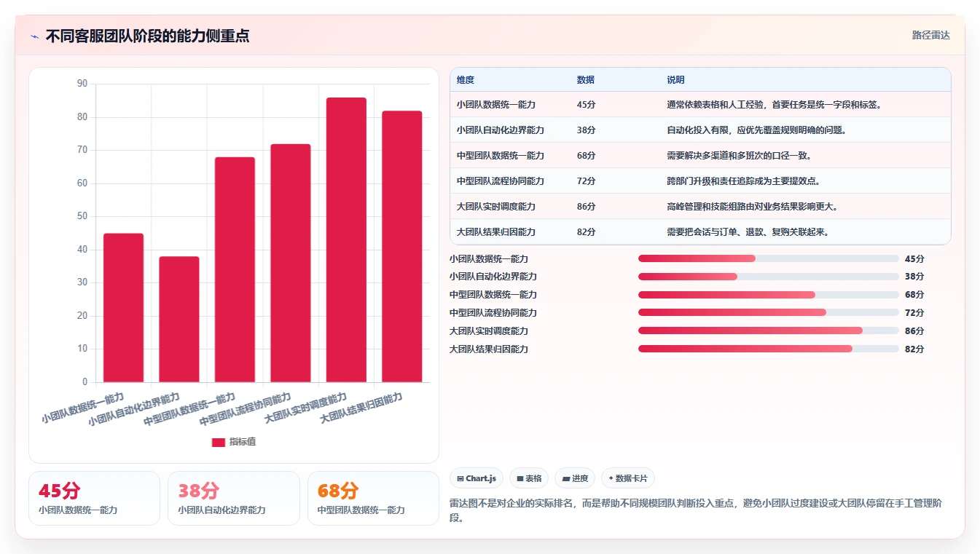Image resolution: width=980 pixels, height=554 pixels.
Task: Click description 需要解决多渠道和多班次的口径一致。
Action: click(739, 156)
